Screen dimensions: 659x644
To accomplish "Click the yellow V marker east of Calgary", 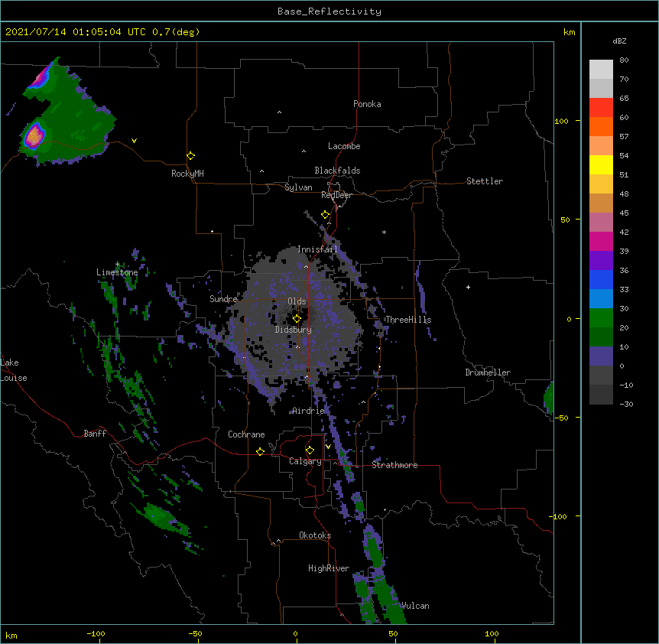I will (328, 447).
